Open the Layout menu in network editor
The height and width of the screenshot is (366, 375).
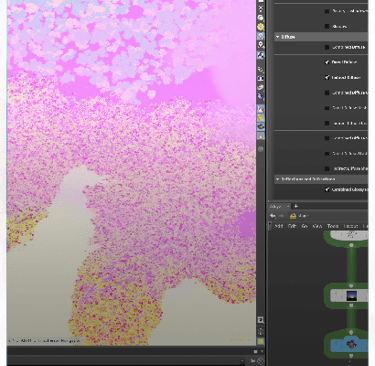point(351,226)
